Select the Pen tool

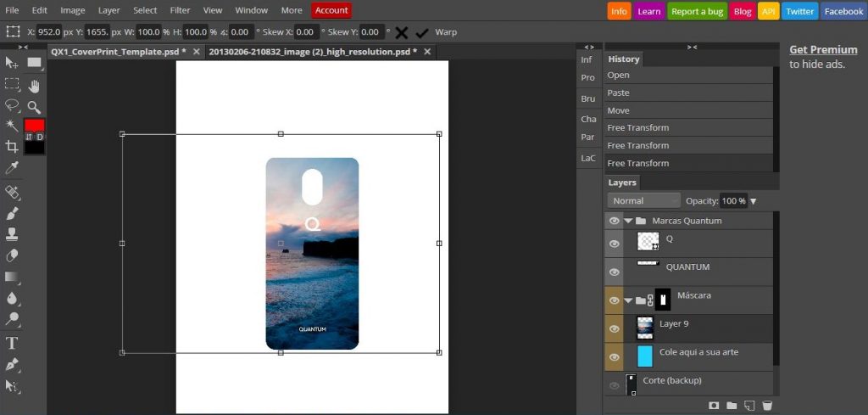pyautogui.click(x=12, y=364)
